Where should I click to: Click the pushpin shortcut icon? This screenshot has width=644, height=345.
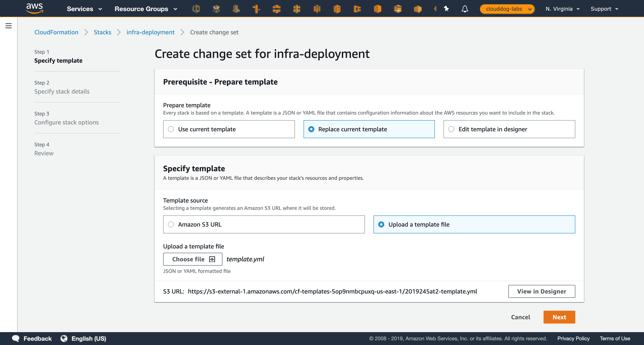coord(446,9)
